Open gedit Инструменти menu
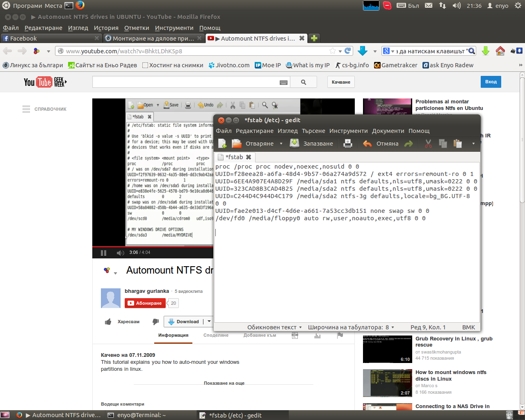This screenshot has width=525, height=420. tap(349, 131)
